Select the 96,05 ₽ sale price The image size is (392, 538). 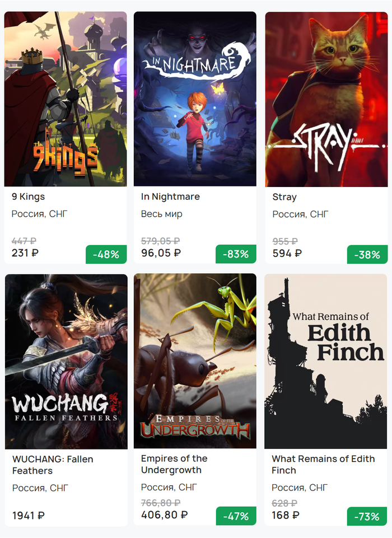click(x=161, y=253)
